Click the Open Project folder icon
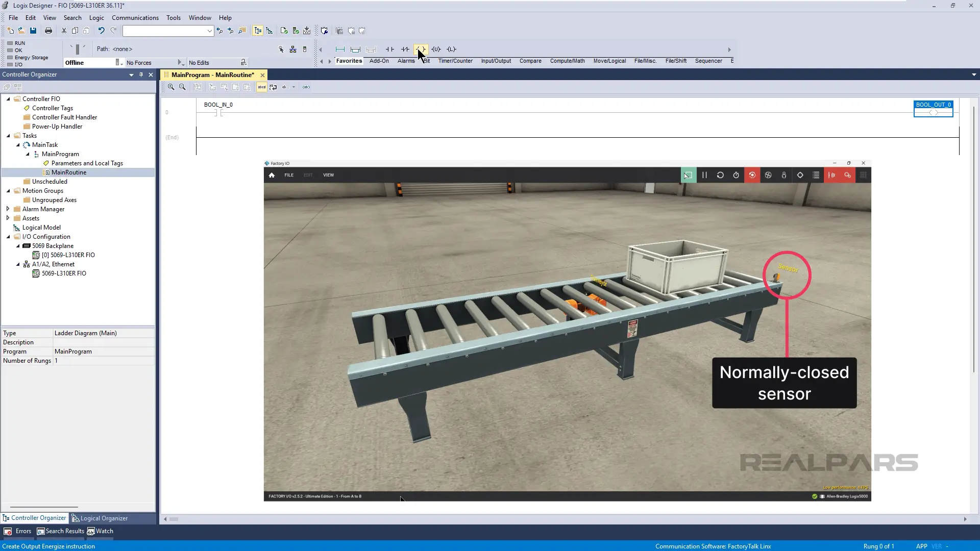 (21, 31)
